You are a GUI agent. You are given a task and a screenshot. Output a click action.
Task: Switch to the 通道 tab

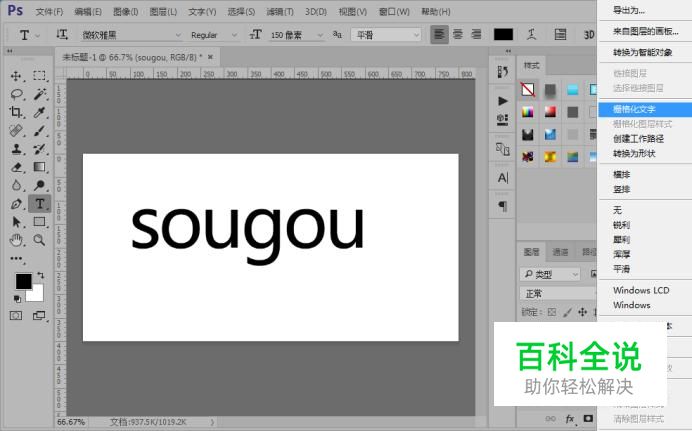pyautogui.click(x=560, y=252)
